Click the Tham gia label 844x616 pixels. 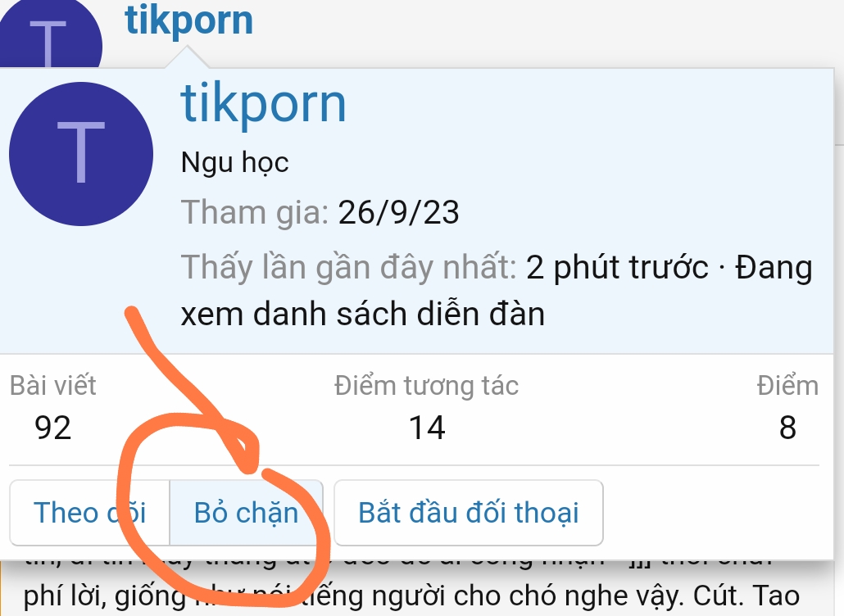(255, 212)
